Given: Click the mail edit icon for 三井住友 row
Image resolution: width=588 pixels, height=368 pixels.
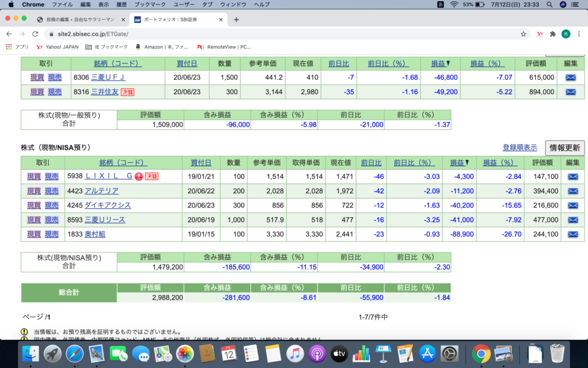Looking at the screenshot, I should (x=570, y=92).
